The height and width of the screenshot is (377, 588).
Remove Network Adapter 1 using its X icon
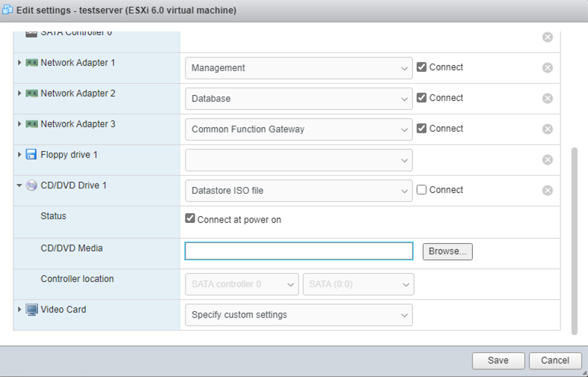tap(548, 68)
